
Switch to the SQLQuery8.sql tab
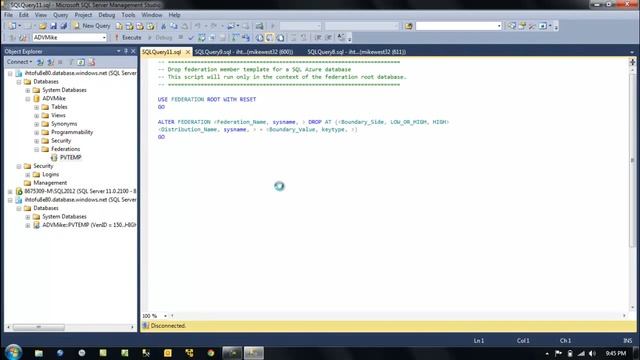pos(356,52)
